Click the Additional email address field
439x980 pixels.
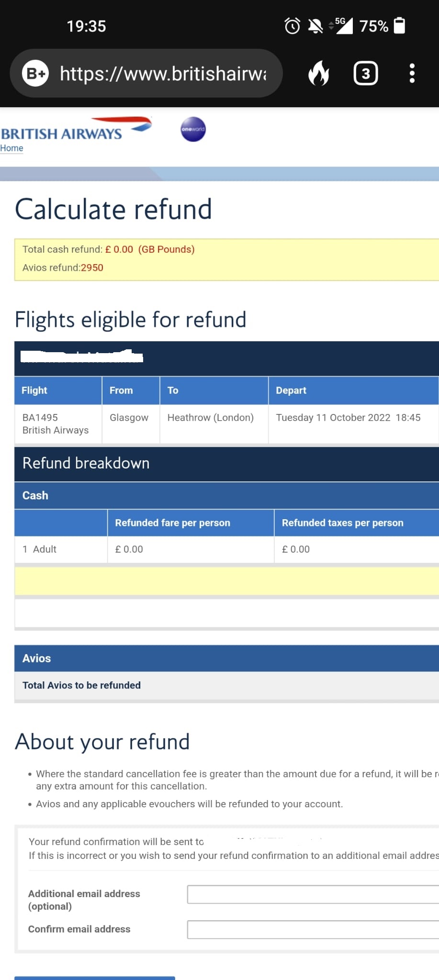point(313,894)
